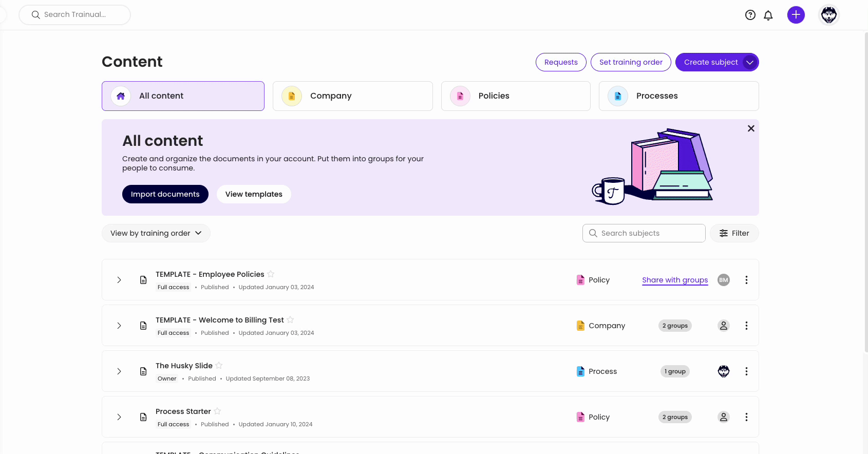
Task: Click husky owner avatar on The Husky Slide
Action: coord(724,371)
